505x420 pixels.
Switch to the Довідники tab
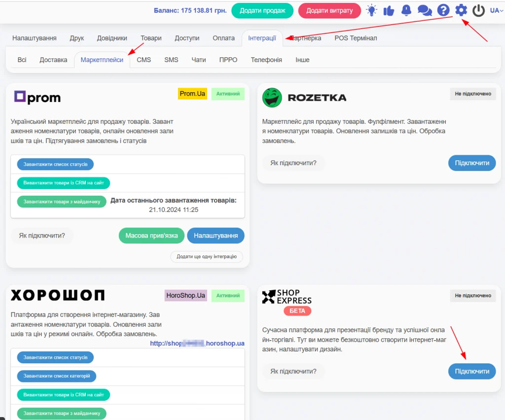(112, 38)
